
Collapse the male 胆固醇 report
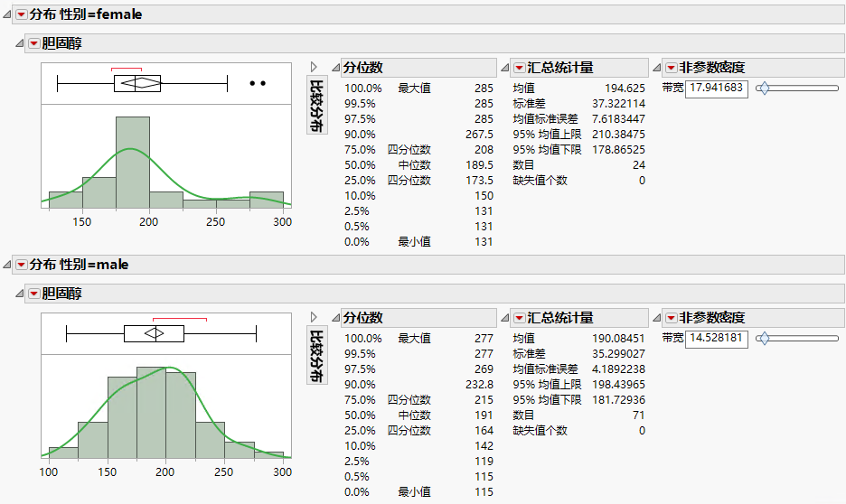[19, 294]
